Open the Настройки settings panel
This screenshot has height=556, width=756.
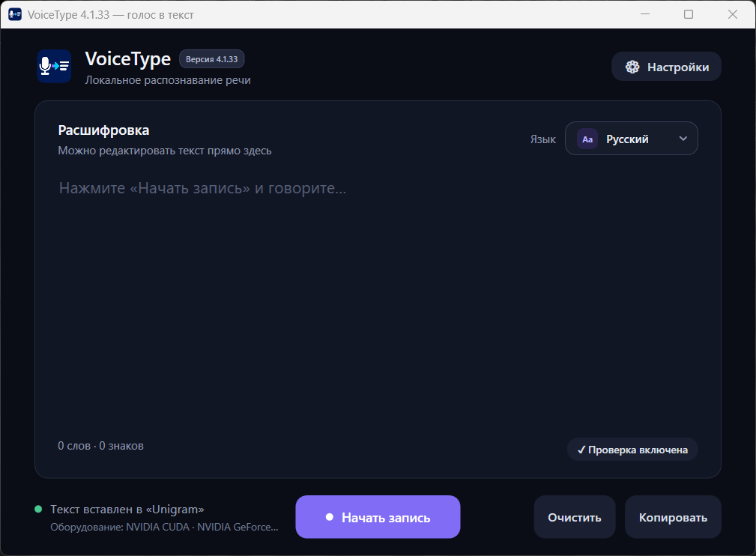[666, 67]
